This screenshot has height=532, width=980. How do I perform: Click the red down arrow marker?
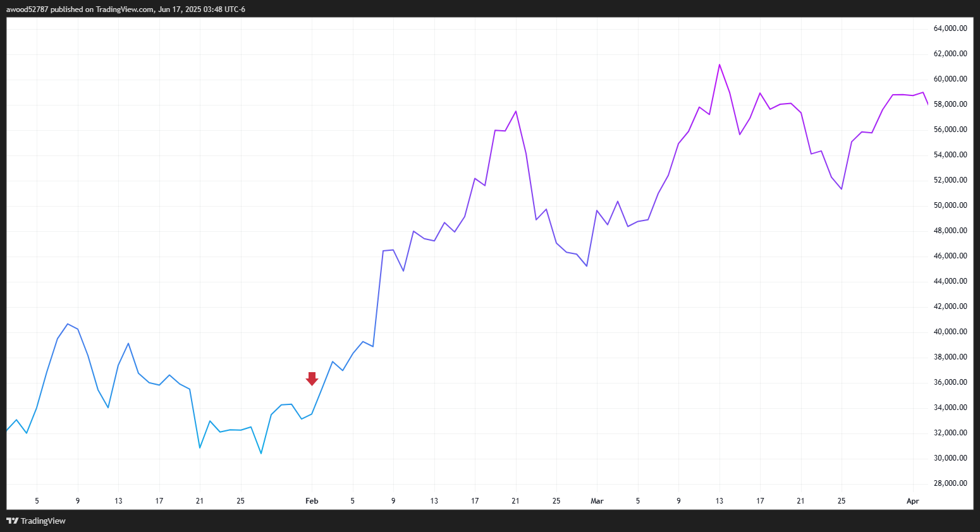coord(312,378)
